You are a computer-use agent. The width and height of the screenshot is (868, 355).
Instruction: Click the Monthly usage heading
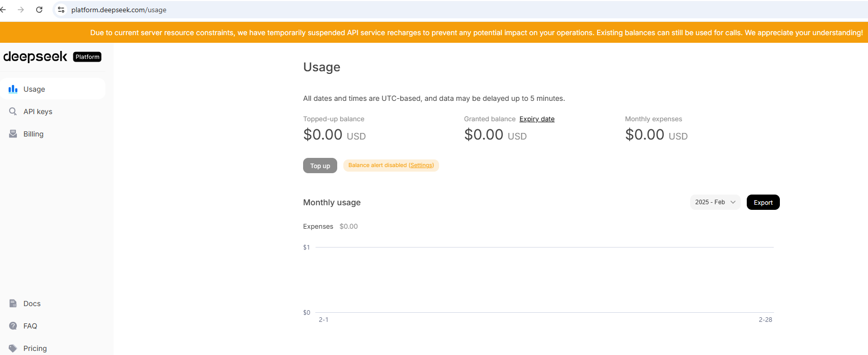pyautogui.click(x=332, y=203)
